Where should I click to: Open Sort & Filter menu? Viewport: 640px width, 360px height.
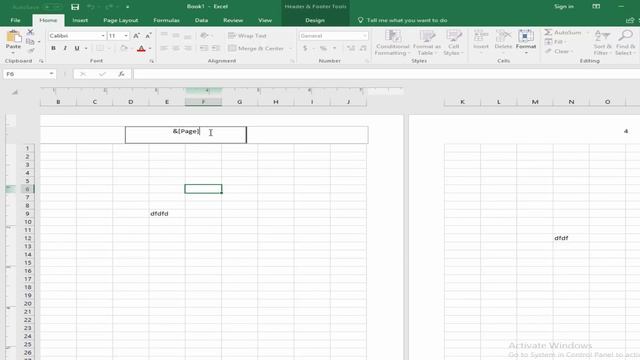click(602, 42)
